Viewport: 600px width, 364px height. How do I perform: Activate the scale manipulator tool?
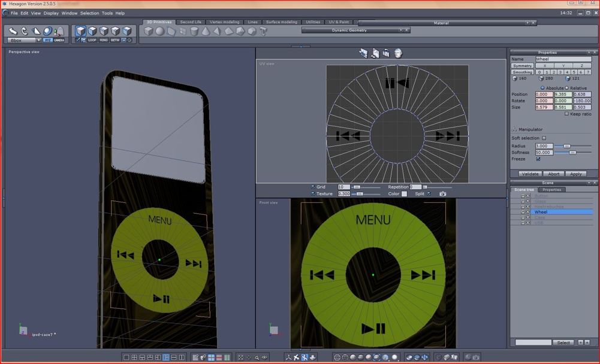[x=36, y=31]
